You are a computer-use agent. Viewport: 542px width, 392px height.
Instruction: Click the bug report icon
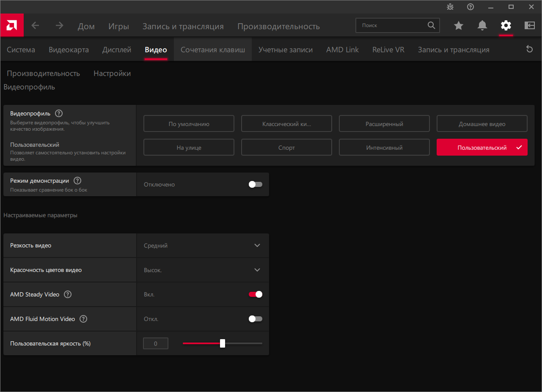[450, 7]
